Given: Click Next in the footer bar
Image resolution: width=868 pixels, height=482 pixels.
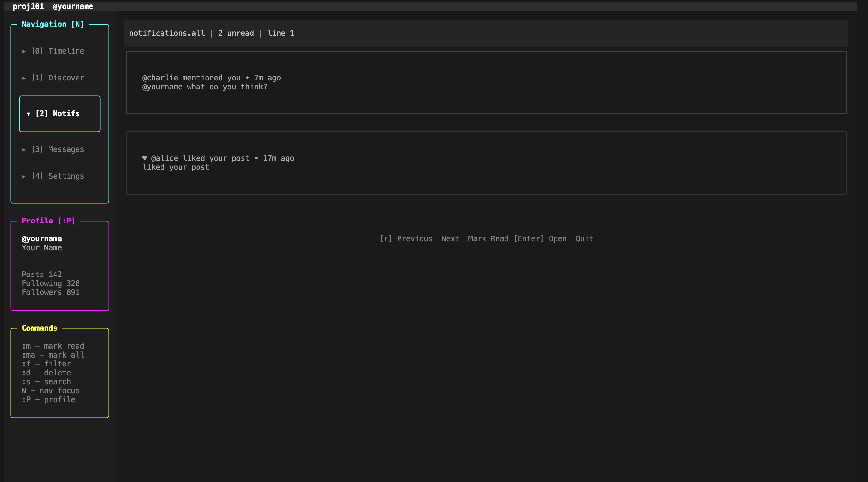Looking at the screenshot, I should pos(450,239).
